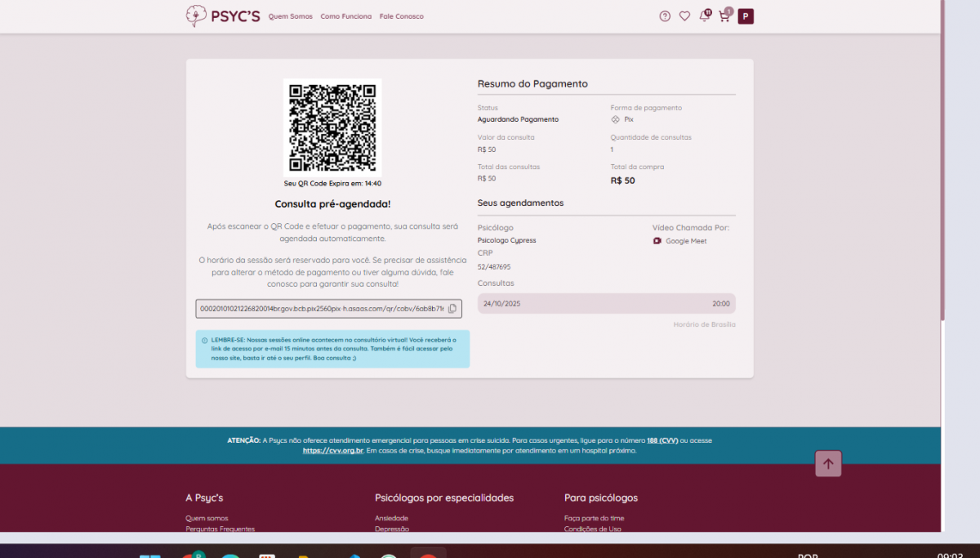Open the Fale Conosco page
Image resolution: width=980 pixels, height=558 pixels.
point(402,16)
